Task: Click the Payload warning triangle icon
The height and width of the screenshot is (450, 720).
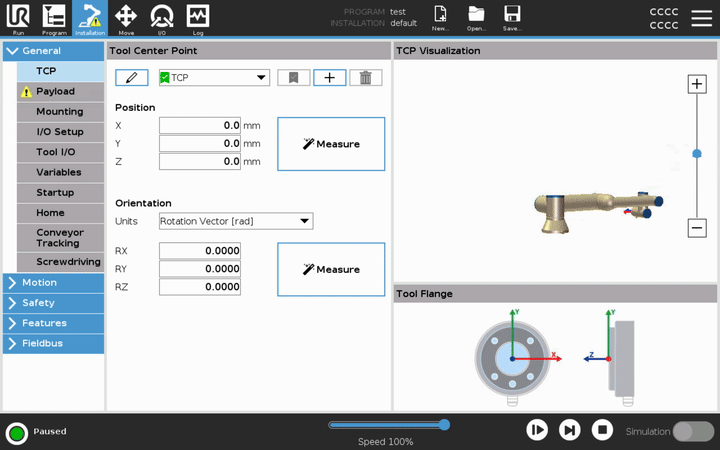Action: [x=26, y=92]
